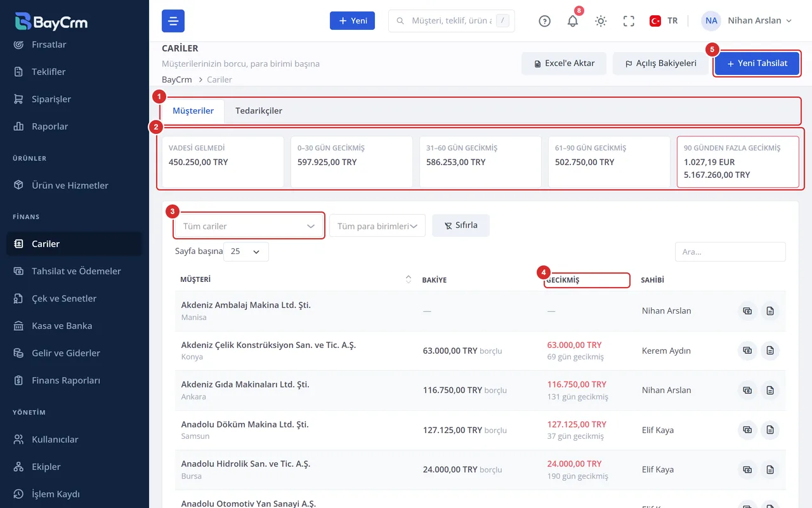Click the 'Gecikmiş' column header
The image size is (812, 508).
[587, 280]
